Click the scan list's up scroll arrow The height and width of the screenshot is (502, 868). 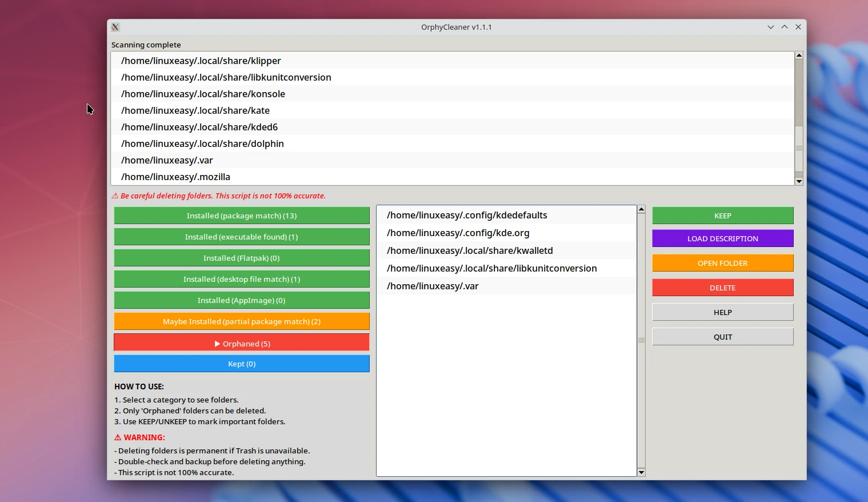coord(799,54)
